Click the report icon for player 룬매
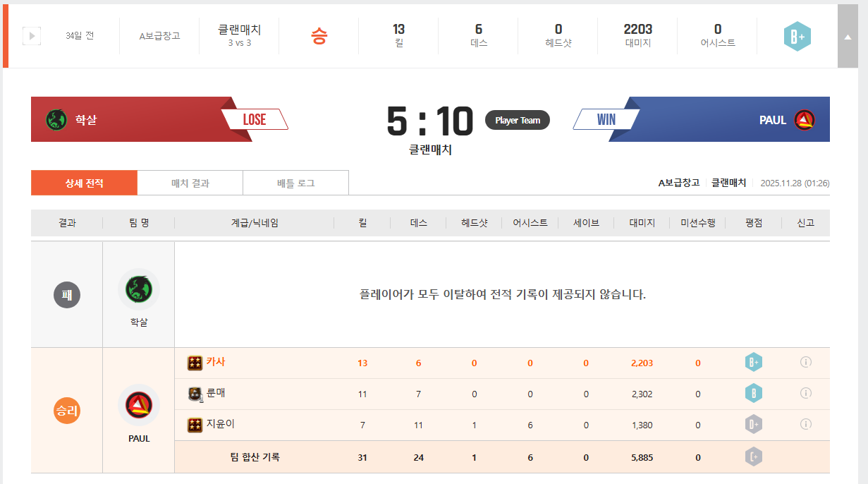 pos(806,393)
